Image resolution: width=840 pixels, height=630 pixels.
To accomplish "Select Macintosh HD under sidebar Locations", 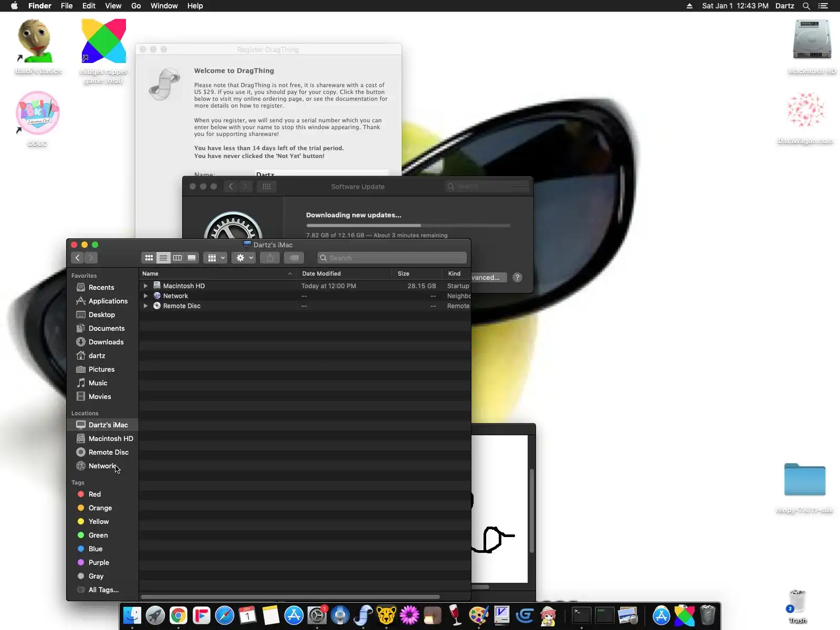I will (x=103, y=438).
